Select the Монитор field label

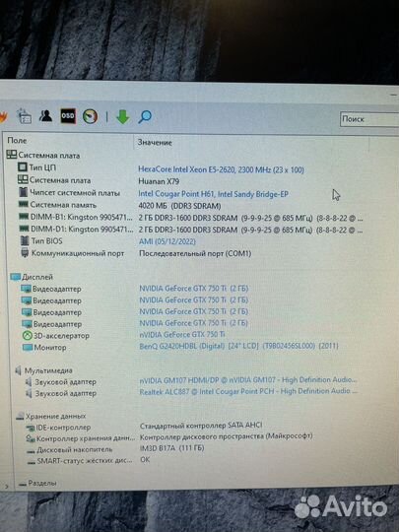click(x=50, y=347)
